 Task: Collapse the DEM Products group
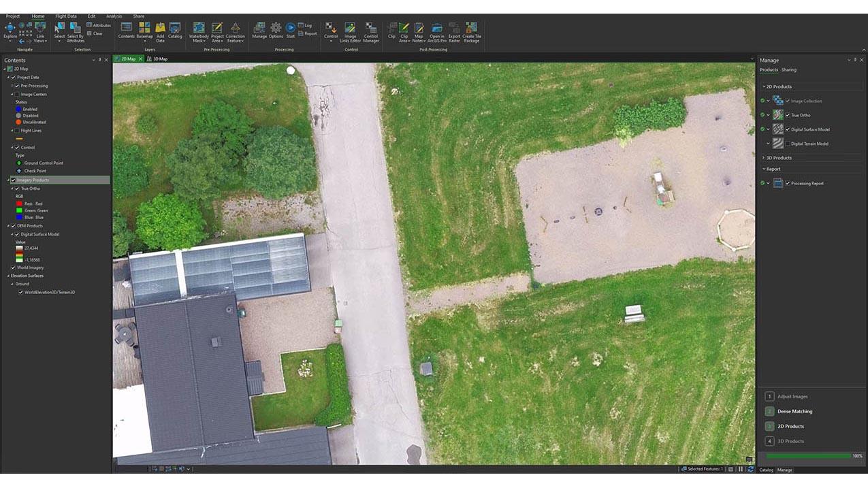click(x=8, y=226)
